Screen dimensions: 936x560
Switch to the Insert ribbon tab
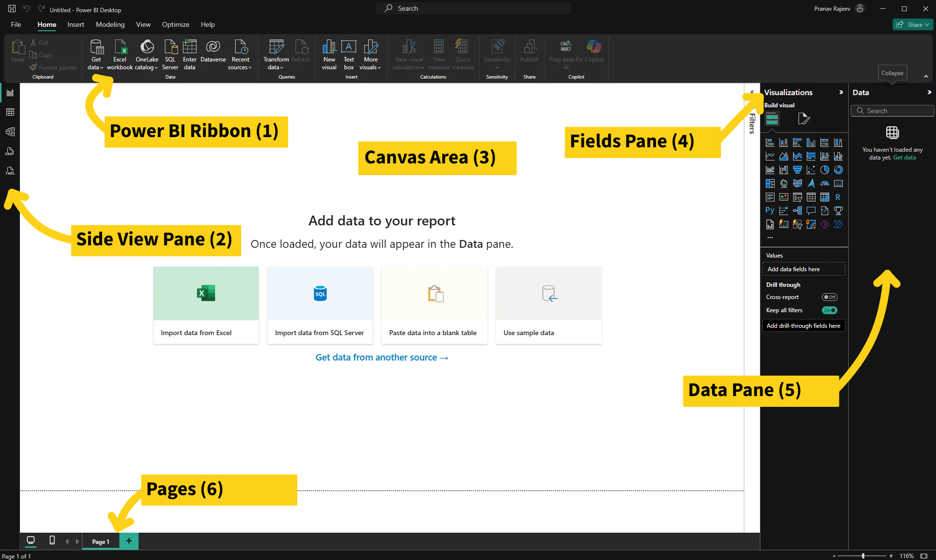point(76,24)
